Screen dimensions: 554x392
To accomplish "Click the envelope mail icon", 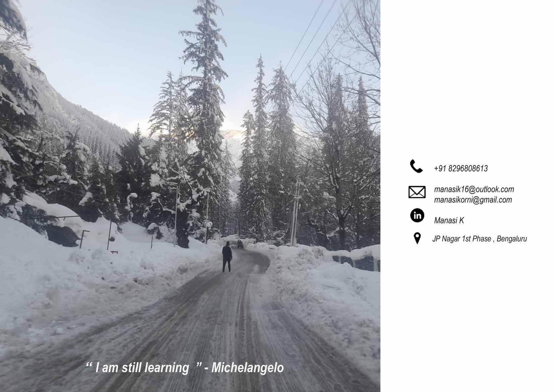I will 417,192.
